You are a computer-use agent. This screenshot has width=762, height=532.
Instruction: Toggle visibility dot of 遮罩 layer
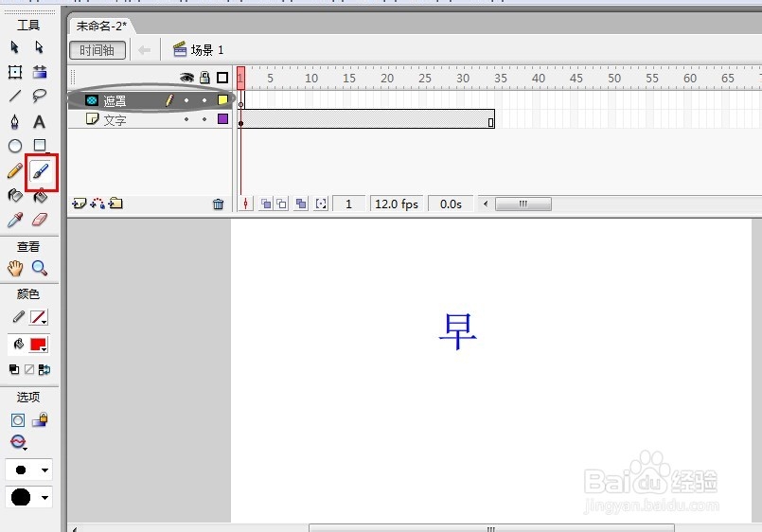(x=186, y=100)
